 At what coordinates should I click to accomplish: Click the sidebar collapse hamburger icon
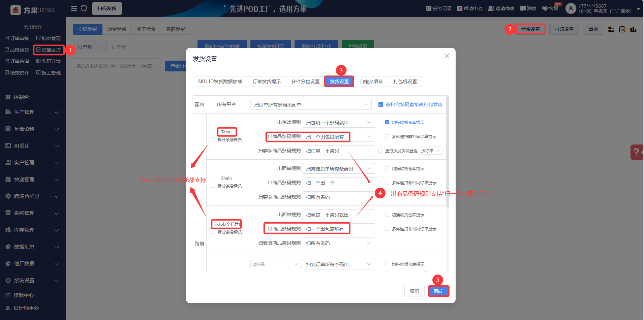pyautogui.click(x=74, y=8)
